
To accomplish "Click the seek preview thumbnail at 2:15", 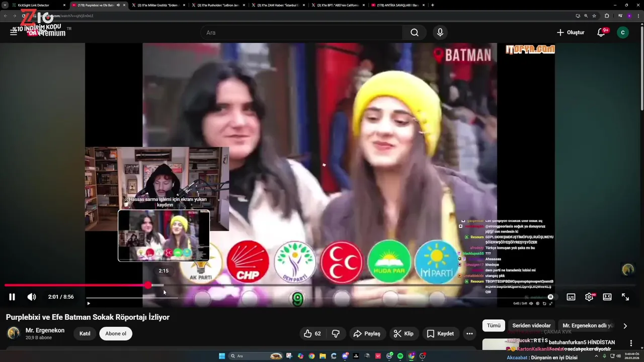I will click(164, 236).
